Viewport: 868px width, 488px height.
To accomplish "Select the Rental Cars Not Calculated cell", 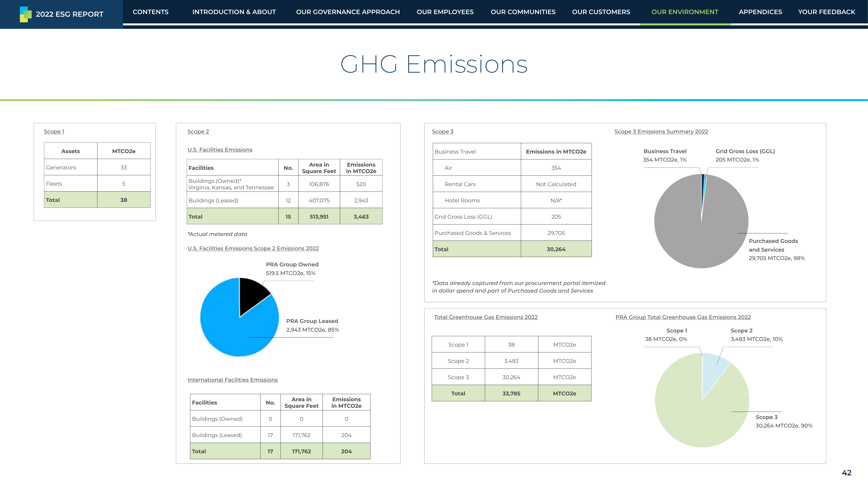I will 556,184.
